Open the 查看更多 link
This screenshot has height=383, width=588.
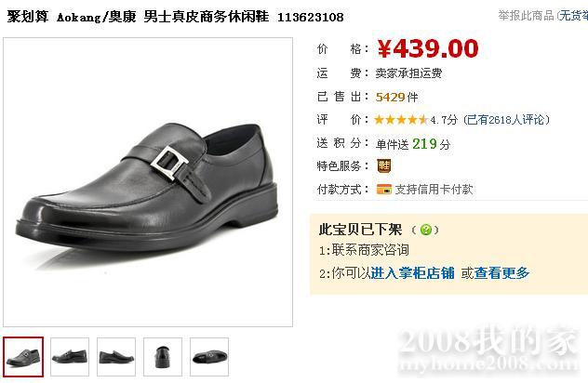501,272
